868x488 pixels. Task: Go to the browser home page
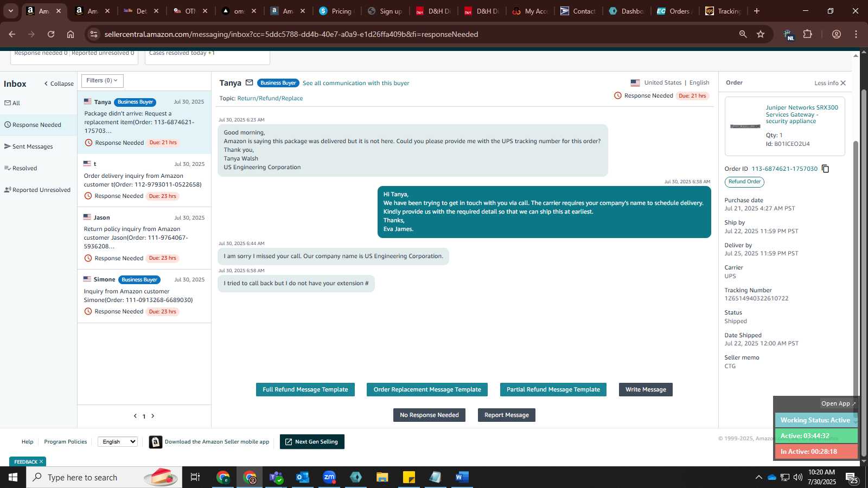71,34
